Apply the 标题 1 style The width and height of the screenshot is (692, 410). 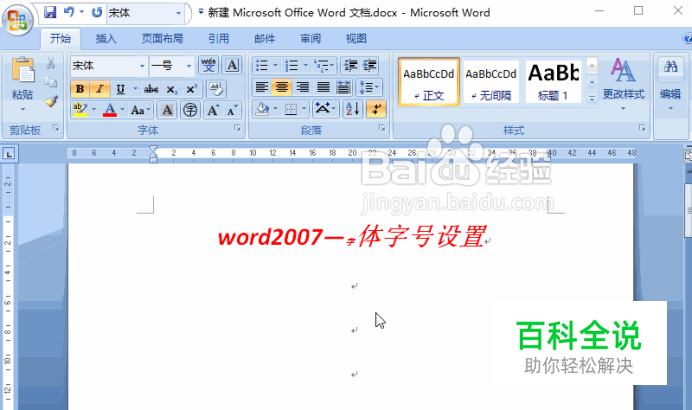tap(553, 82)
